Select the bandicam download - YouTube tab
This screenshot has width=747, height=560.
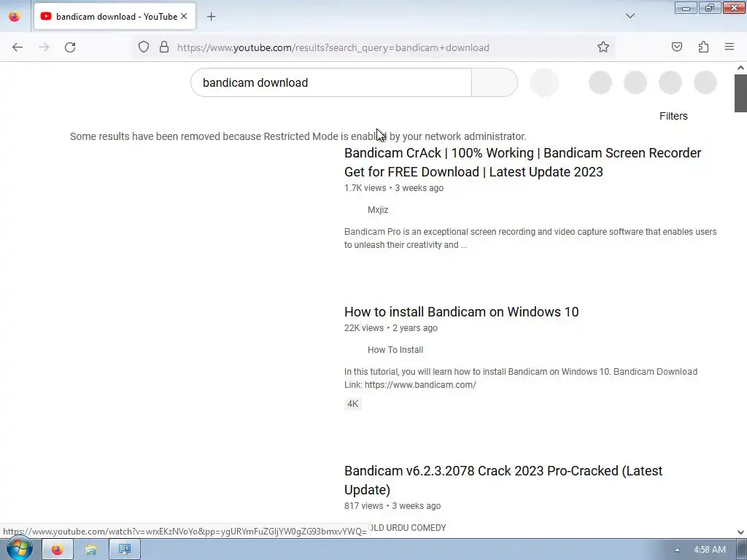click(x=115, y=16)
